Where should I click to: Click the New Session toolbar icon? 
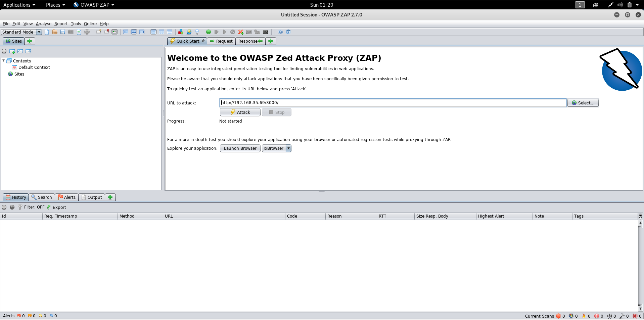[x=47, y=32]
